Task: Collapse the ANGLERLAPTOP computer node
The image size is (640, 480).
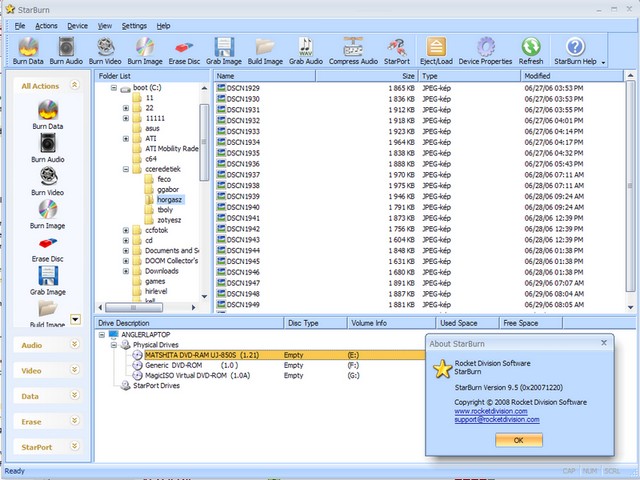Action: (x=102, y=335)
